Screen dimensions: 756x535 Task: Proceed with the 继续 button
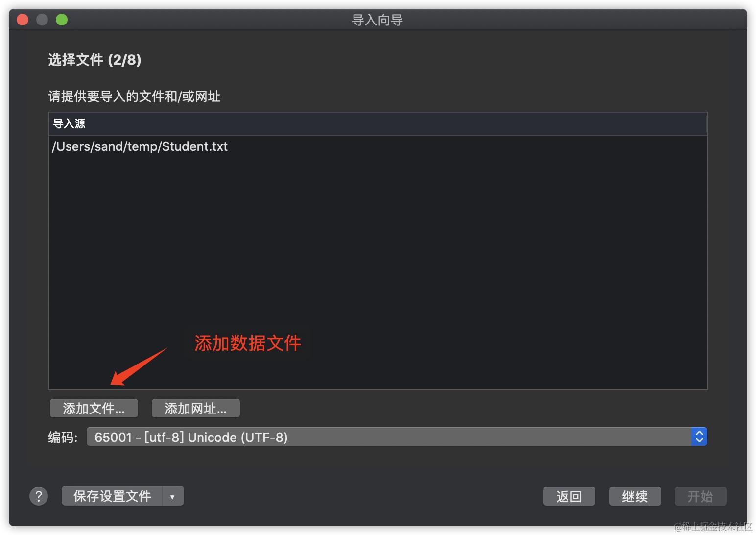tap(635, 496)
